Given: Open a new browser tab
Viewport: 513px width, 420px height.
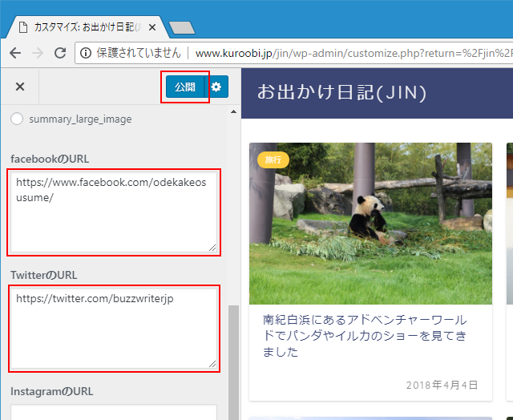Looking at the screenshot, I should point(182,27).
